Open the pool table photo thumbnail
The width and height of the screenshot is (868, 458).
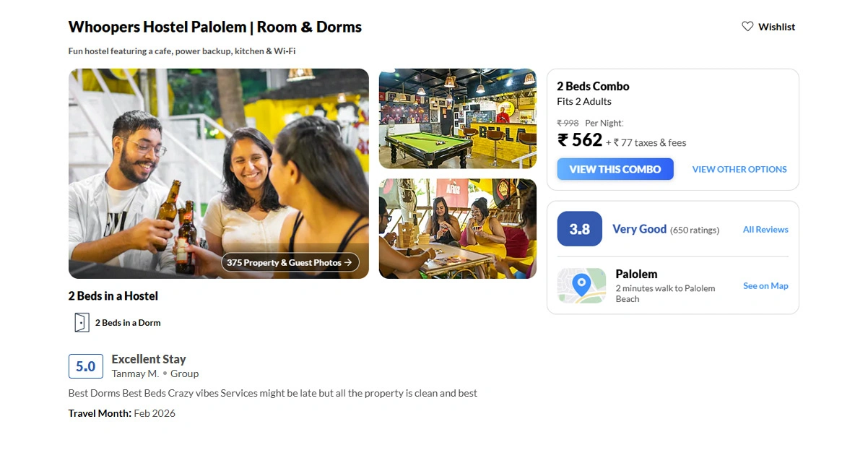458,118
